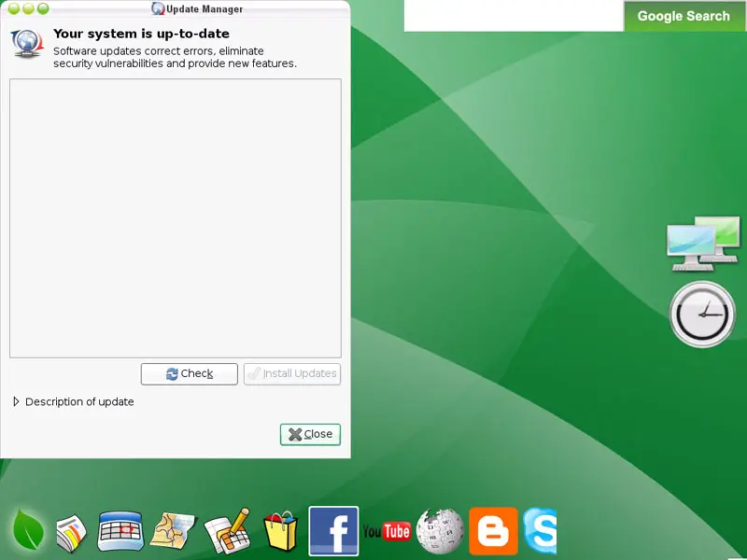The width and height of the screenshot is (747, 560).
Task: Close the Update Manager using Close button
Action: (310, 434)
